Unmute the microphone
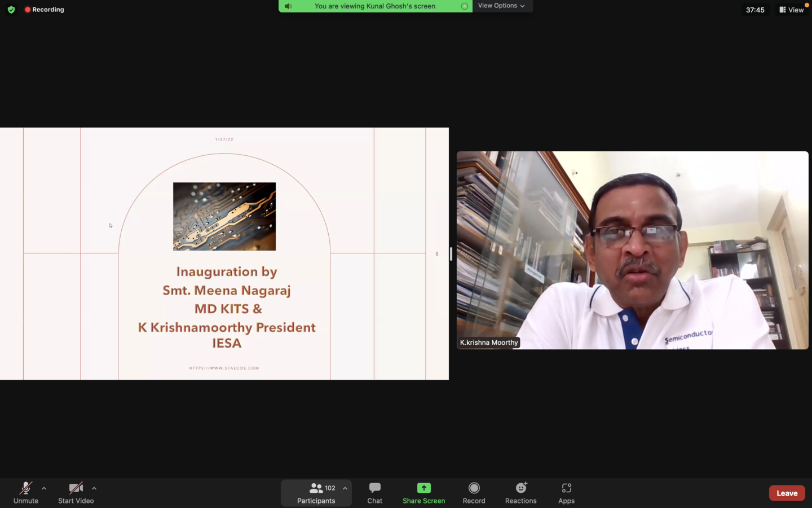The height and width of the screenshot is (508, 812). coord(26,493)
